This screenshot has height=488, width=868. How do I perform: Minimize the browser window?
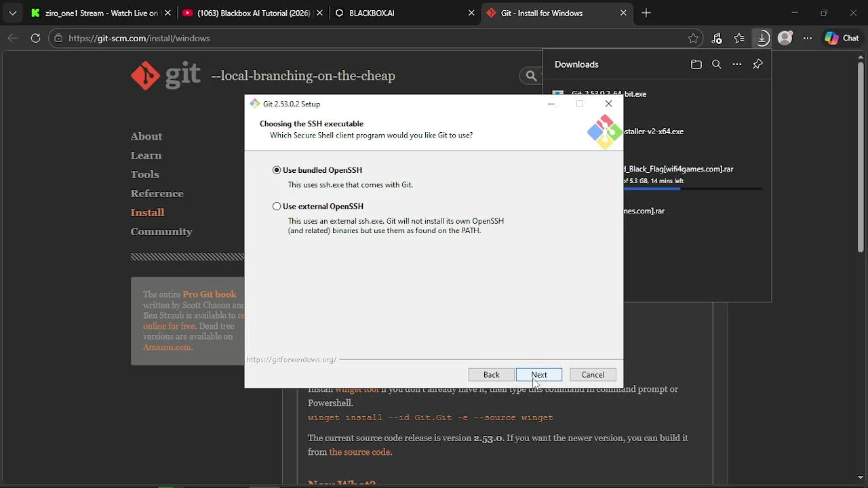click(794, 13)
